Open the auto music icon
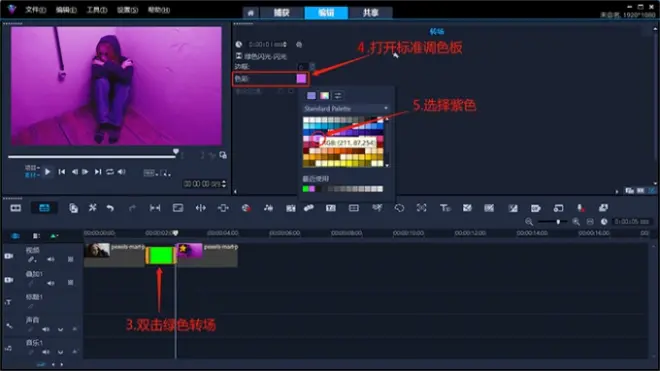The width and height of the screenshot is (660, 371). click(290, 208)
